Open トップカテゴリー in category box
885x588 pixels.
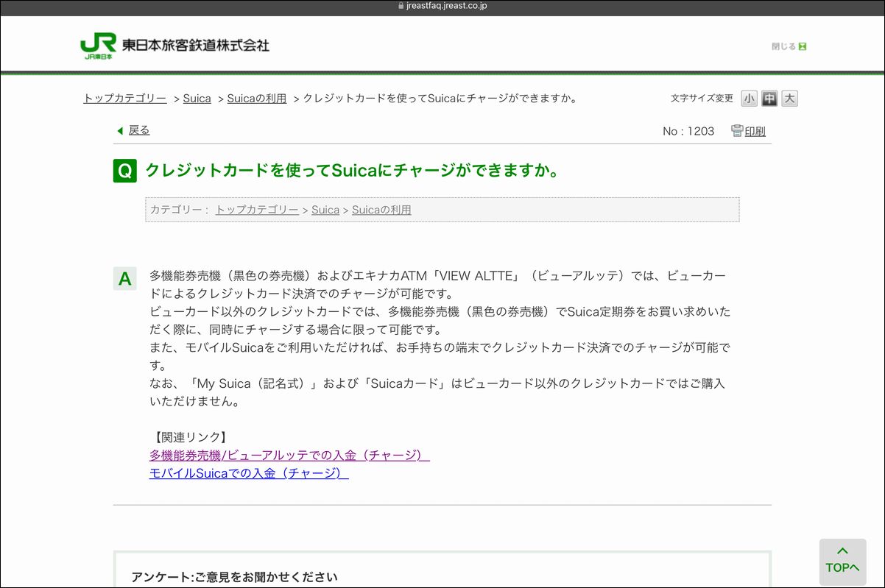[257, 210]
